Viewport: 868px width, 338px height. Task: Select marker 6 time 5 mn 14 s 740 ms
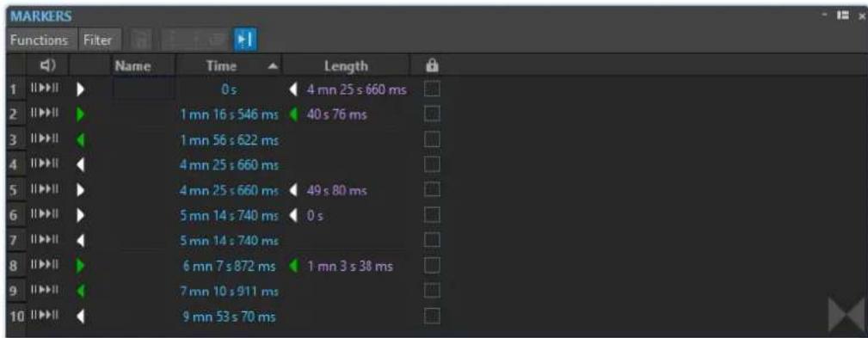click(x=229, y=216)
